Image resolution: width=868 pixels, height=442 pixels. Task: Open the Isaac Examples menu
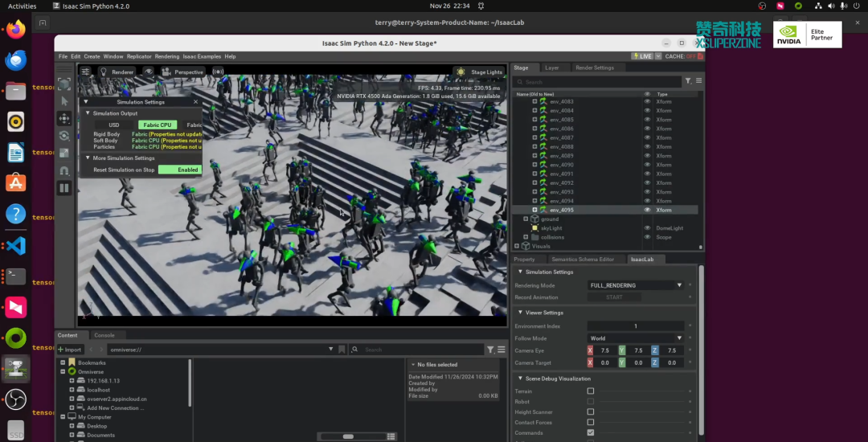202,56
